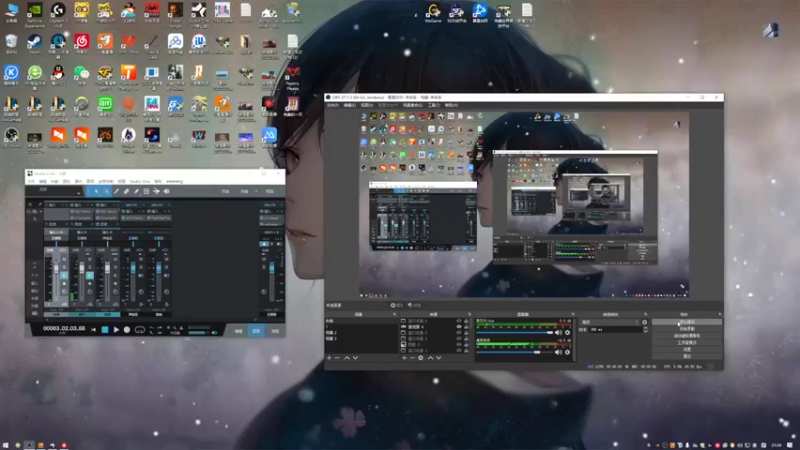This screenshot has width=800, height=450.
Task: Activate the Listen speaker tool in Studio One
Action: [166, 191]
